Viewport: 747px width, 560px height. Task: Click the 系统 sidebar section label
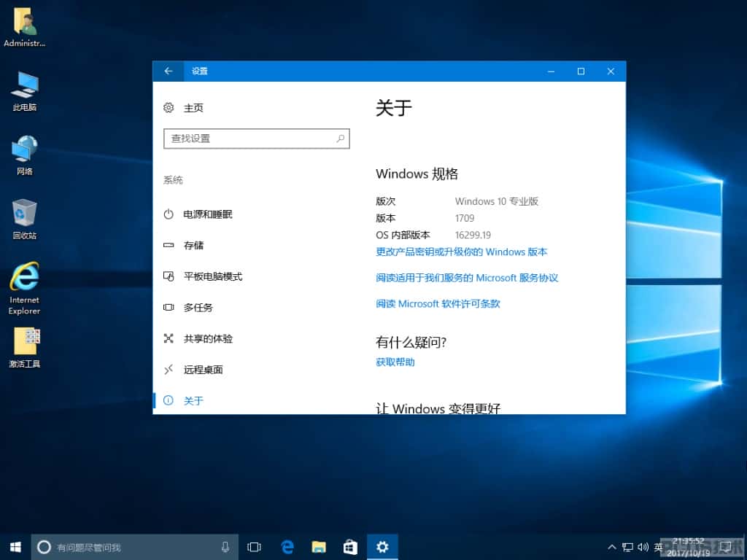click(173, 180)
